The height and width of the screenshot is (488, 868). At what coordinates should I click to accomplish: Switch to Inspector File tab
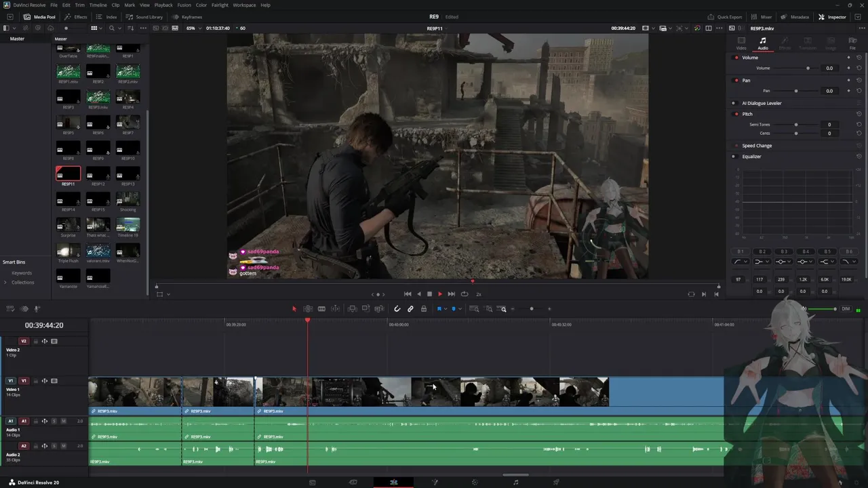(852, 43)
